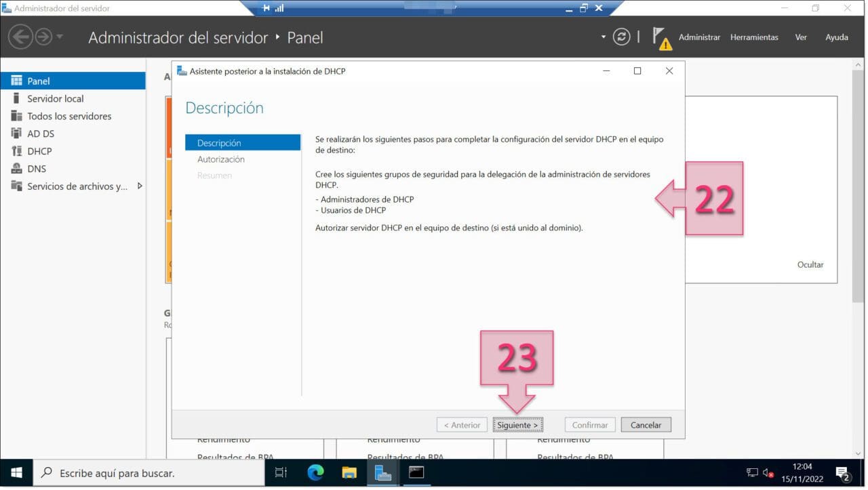Close the DHCP post-install wizard

pos(669,70)
